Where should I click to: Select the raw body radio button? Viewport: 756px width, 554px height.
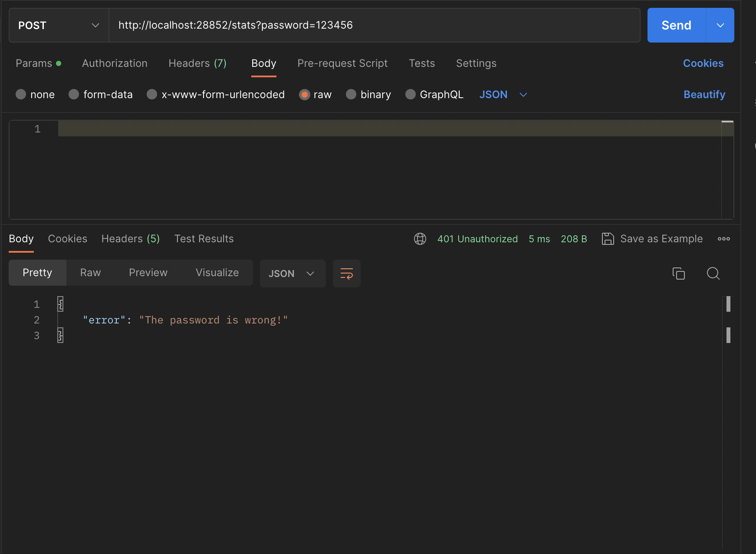pos(305,94)
